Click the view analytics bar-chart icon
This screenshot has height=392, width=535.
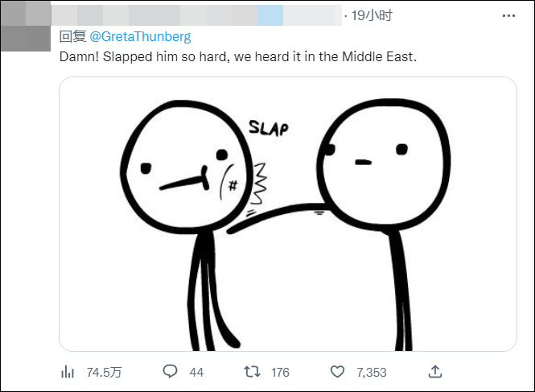68,372
